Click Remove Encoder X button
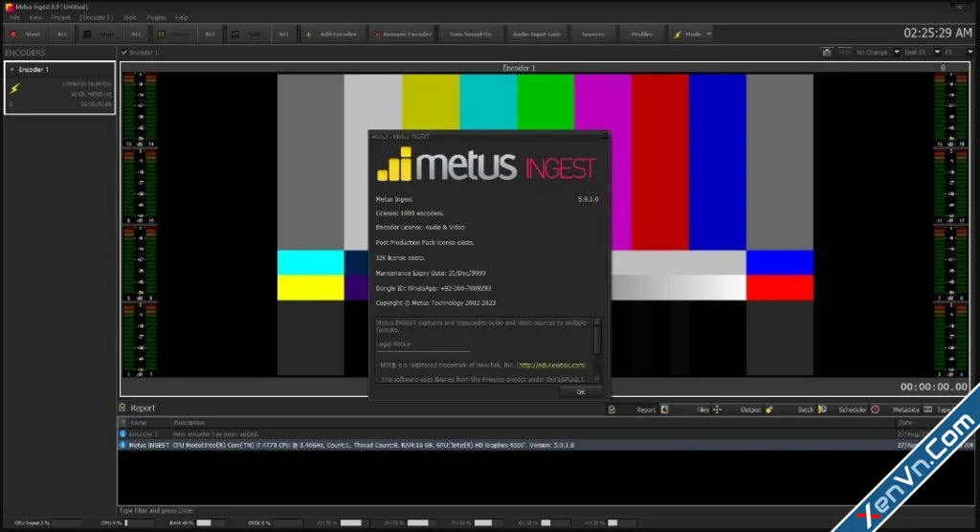Viewport: 980px width, 532px height. 403,34
